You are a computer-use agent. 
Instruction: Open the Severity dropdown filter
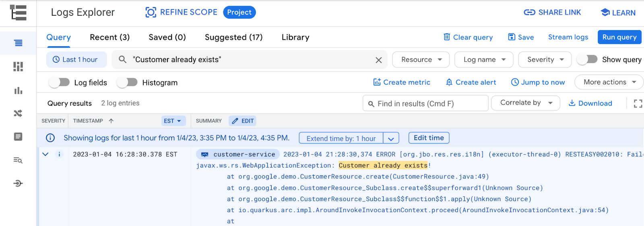click(545, 60)
